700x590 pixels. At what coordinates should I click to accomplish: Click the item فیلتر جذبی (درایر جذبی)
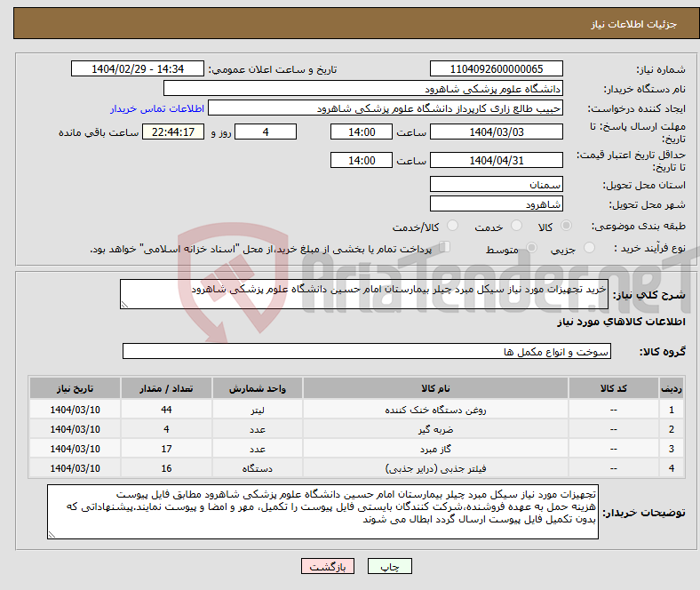click(x=435, y=468)
